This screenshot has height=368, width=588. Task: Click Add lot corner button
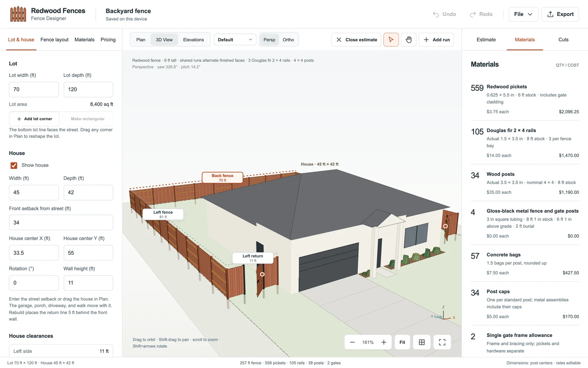34,119
